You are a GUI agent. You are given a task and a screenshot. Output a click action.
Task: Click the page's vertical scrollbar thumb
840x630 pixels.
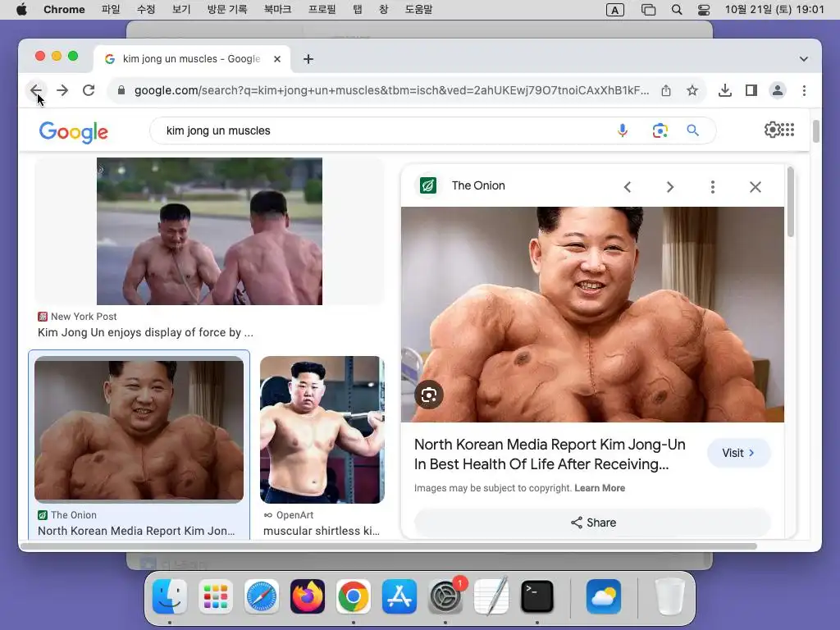816,131
